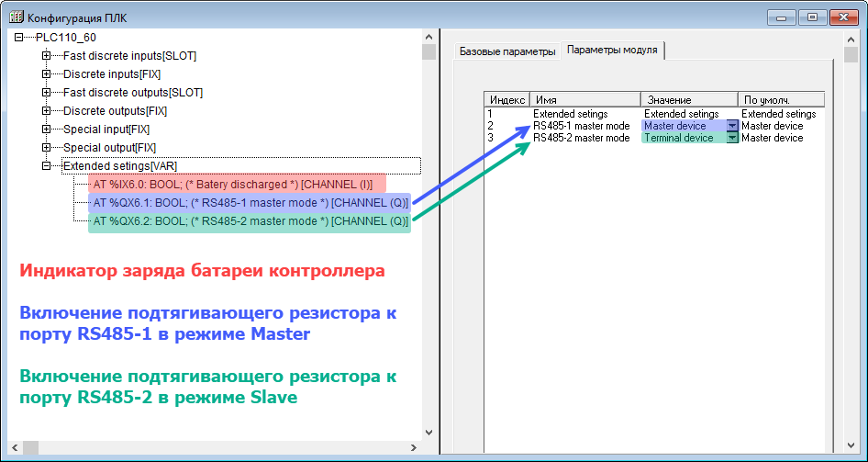Select the %QX6.1 RS485-1 master mode channel

(250, 203)
